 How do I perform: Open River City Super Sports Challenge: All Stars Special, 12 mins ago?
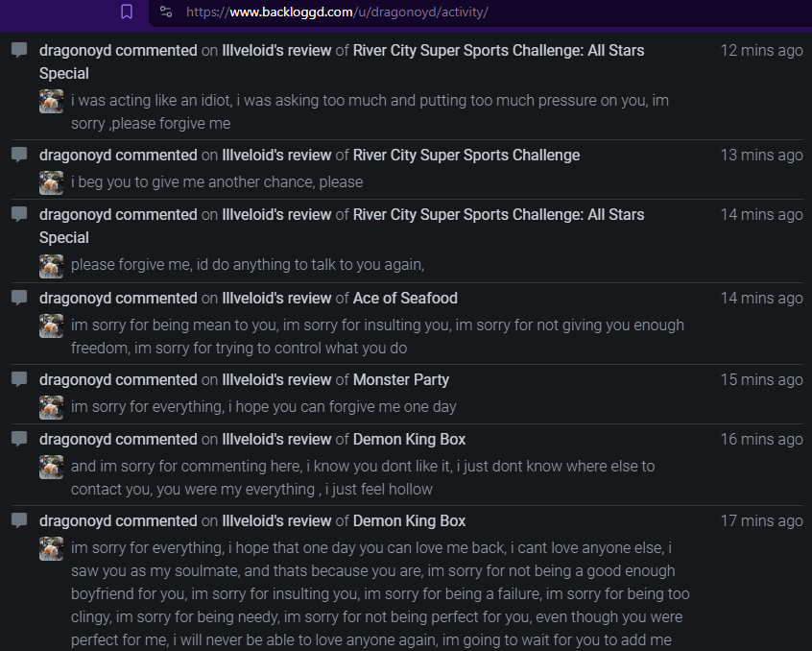342,61
